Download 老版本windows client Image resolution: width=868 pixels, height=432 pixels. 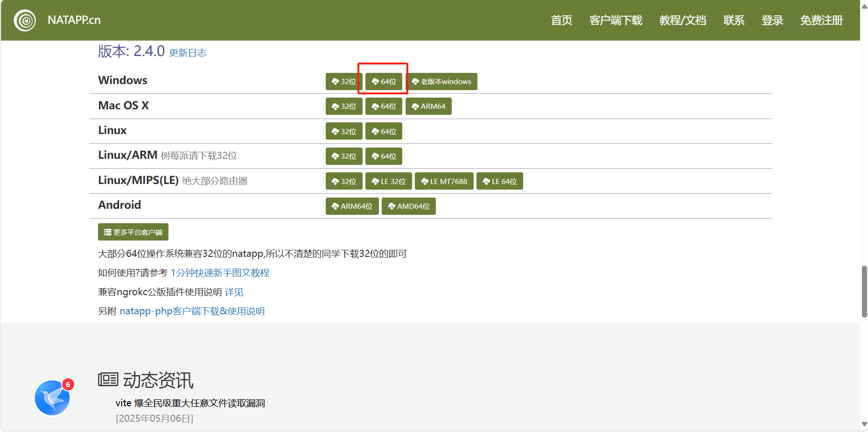[x=441, y=81]
